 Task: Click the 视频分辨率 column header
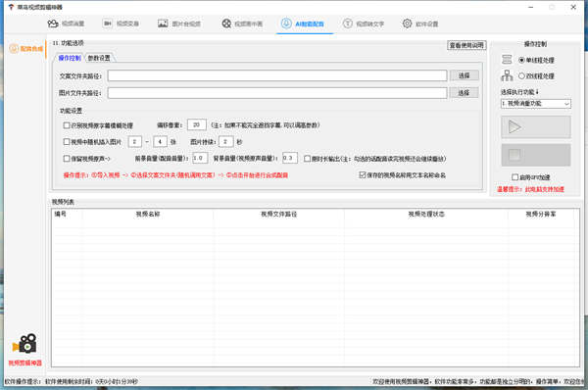pos(541,215)
